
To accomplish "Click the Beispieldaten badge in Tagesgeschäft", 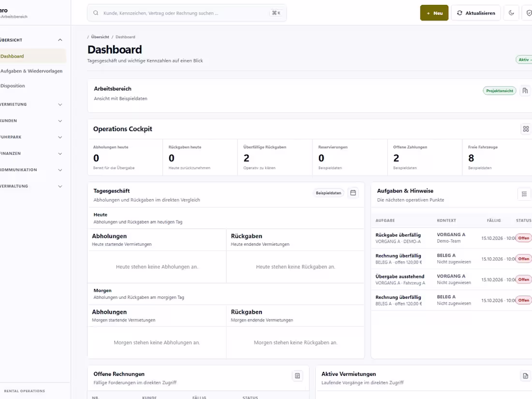I will (x=328, y=193).
